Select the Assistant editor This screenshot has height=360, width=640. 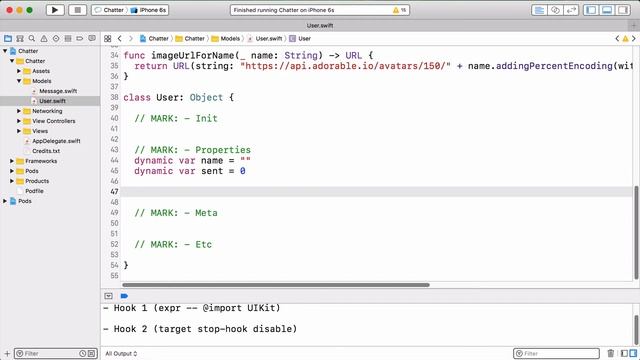point(555,10)
